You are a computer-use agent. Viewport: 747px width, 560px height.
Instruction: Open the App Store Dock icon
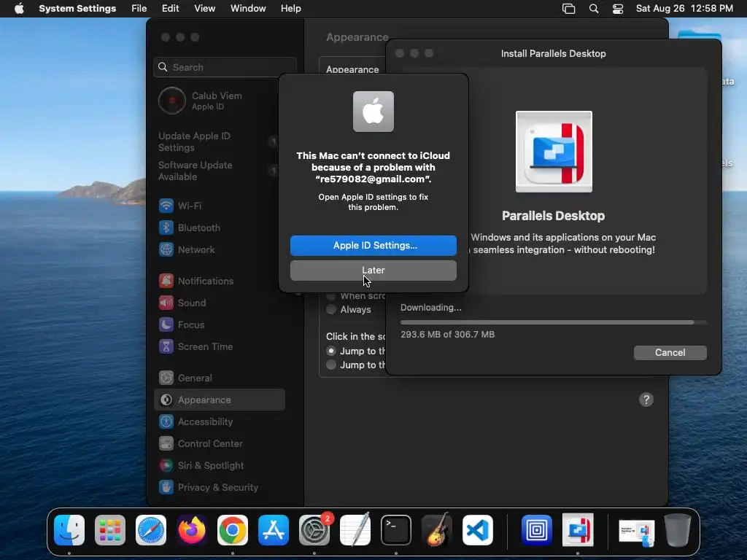click(274, 530)
